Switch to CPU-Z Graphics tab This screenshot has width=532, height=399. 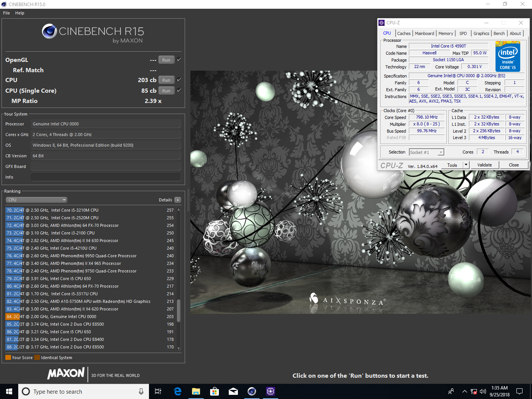point(481,33)
